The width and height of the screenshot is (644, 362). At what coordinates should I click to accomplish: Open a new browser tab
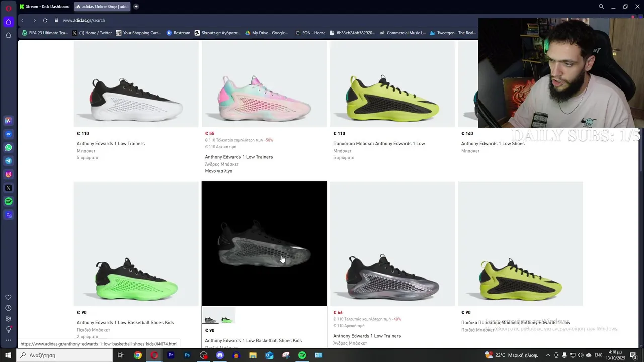(136, 7)
